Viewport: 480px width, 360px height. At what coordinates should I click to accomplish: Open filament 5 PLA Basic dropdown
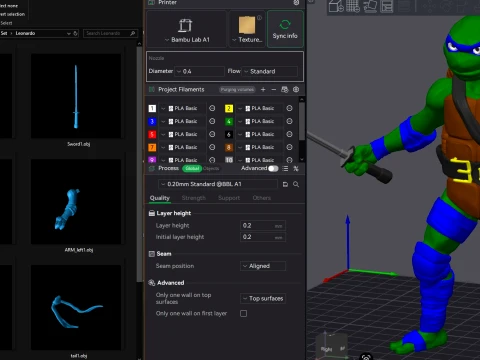[x=182, y=134]
